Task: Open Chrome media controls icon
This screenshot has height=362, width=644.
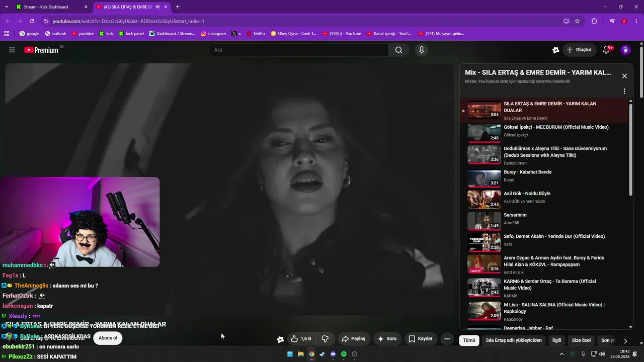Action: pyautogui.click(x=612, y=21)
